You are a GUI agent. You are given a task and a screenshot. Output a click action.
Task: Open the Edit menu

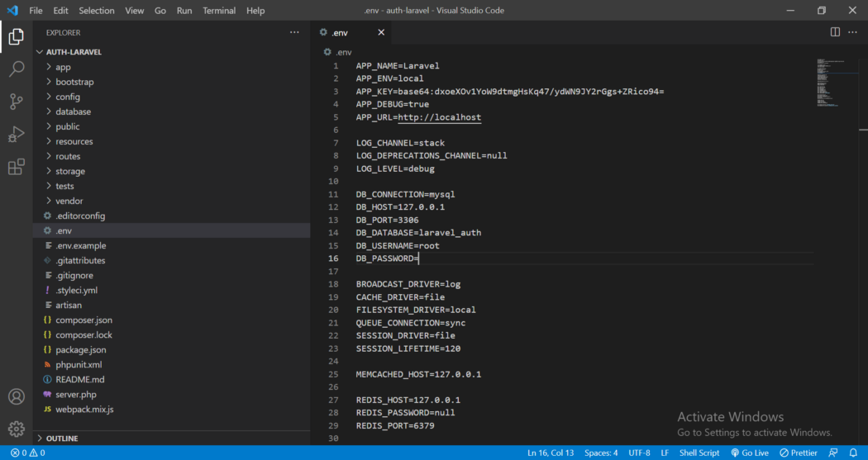coord(60,11)
